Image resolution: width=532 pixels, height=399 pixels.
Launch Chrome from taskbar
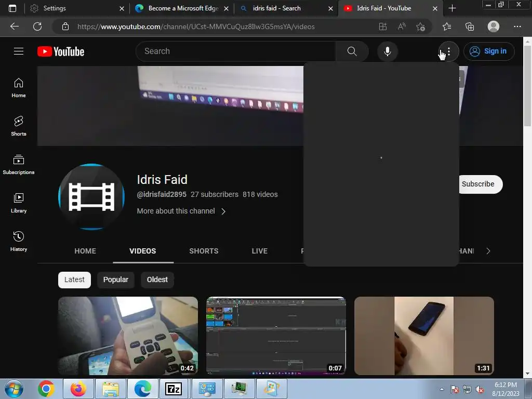click(46, 389)
